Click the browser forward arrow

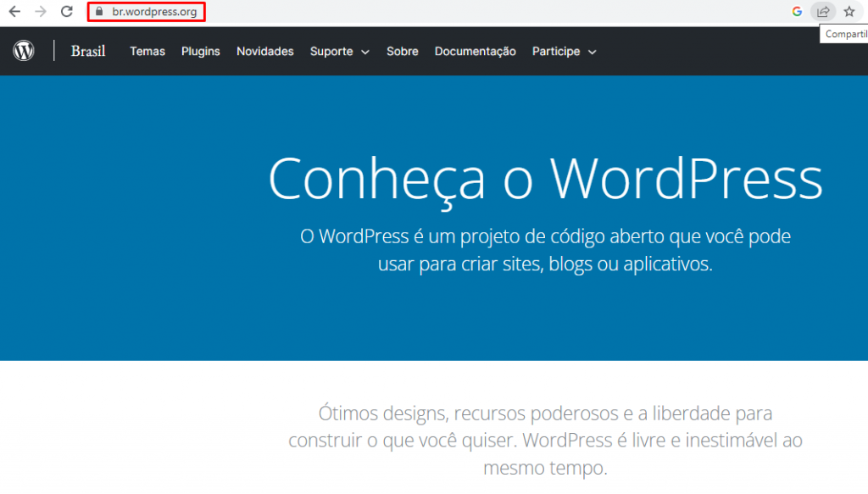tap(41, 12)
